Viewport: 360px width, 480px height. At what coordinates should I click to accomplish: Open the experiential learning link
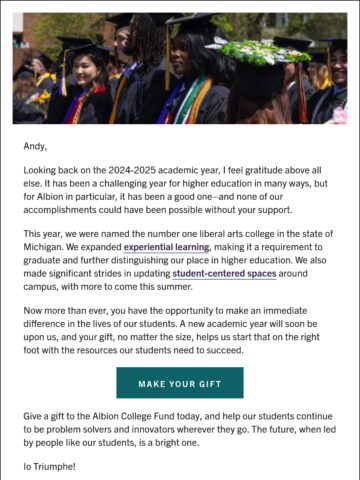166,247
